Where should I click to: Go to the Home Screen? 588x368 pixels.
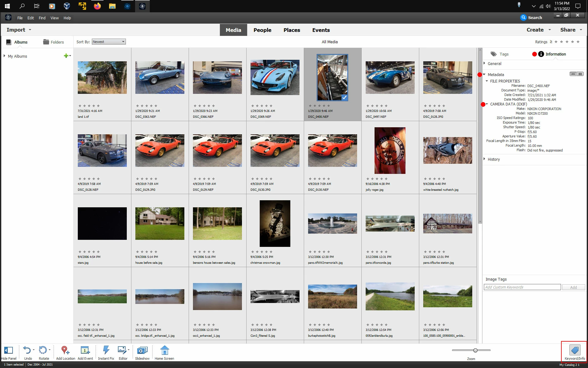[164, 351]
